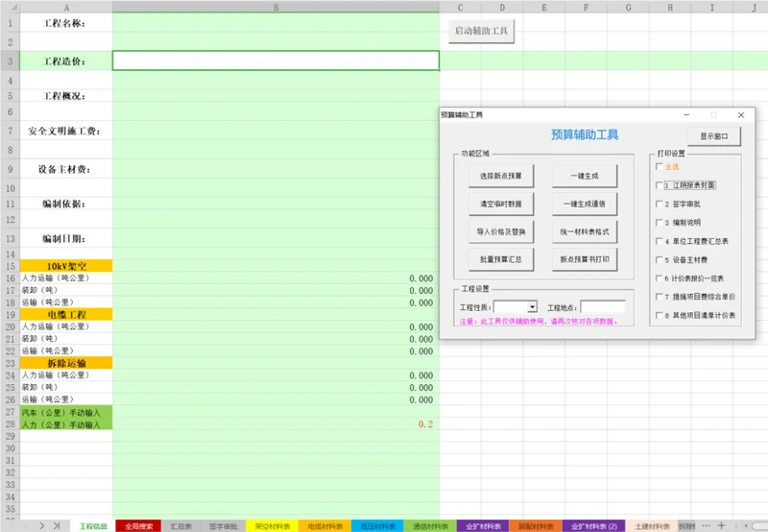The width and height of the screenshot is (768, 532).
Task: Switch to the blue 低压材料表 tab
Action: [x=377, y=526]
